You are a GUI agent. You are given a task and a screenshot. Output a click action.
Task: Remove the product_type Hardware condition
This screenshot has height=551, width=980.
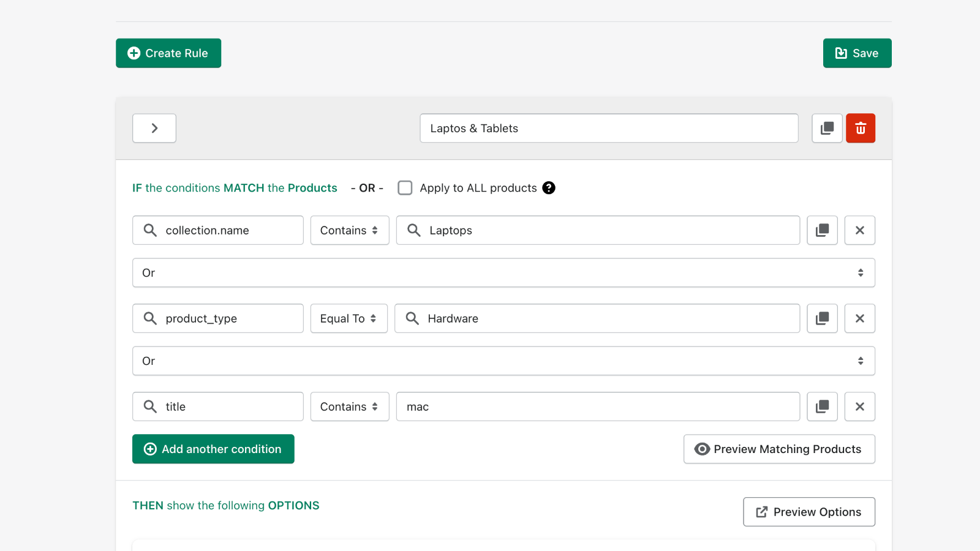859,318
